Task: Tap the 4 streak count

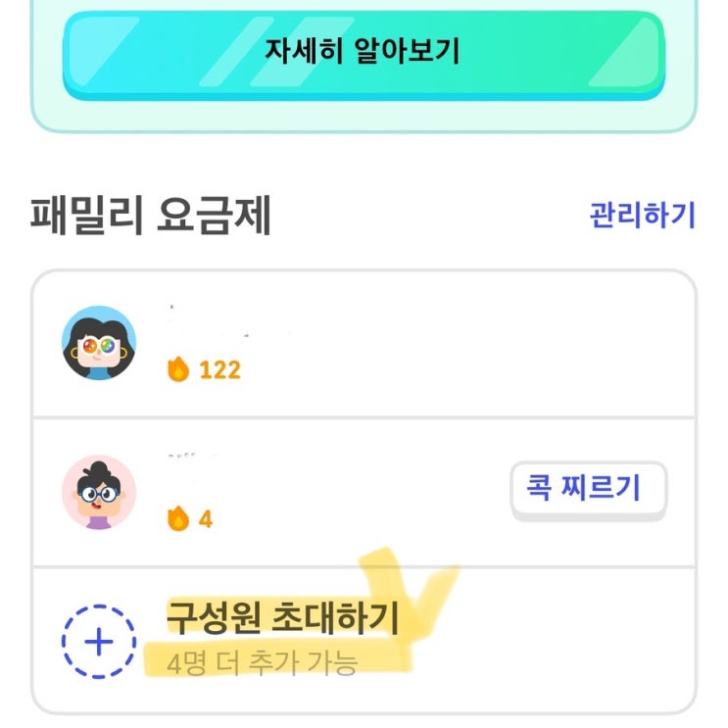Action: [x=206, y=519]
